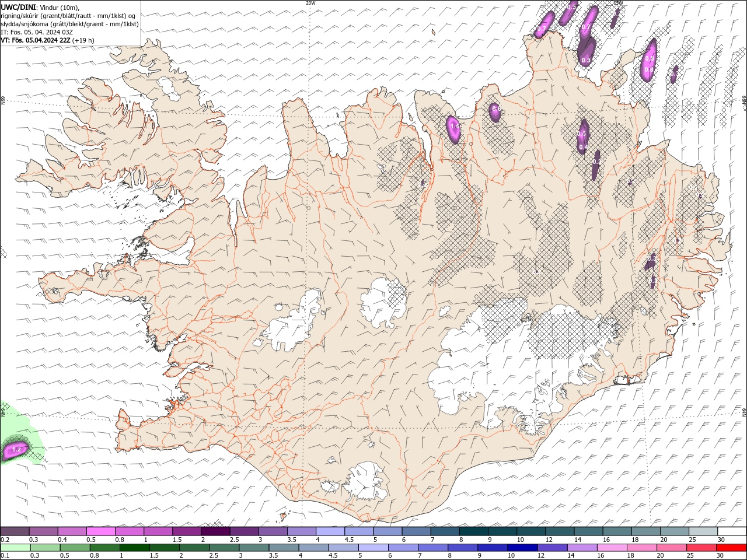Screen dimensions: 747x560
Task: Pick the darkest green swatch after 1 in bottom row
Action: click(134, 548)
